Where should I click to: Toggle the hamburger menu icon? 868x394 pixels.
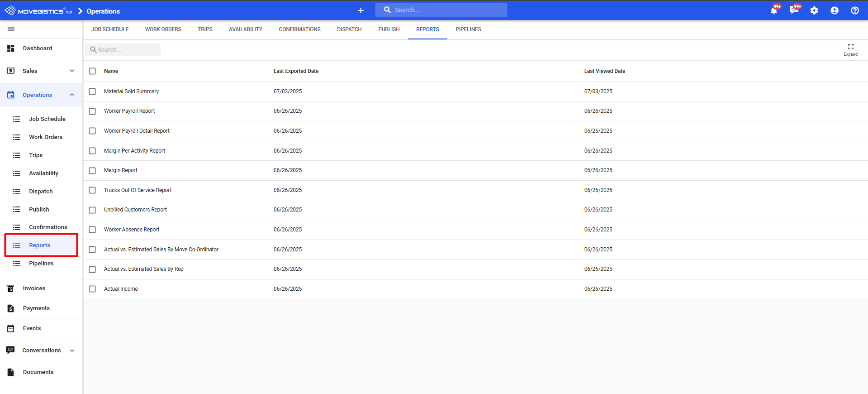pos(11,29)
